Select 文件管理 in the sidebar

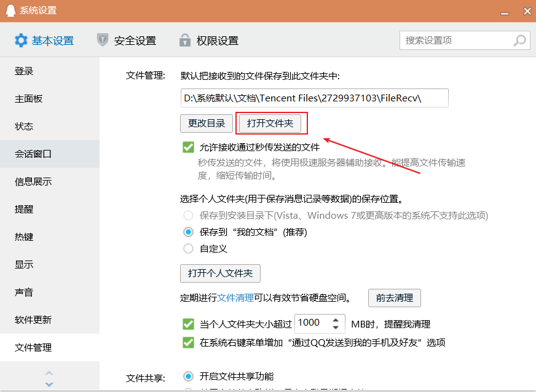[50, 348]
